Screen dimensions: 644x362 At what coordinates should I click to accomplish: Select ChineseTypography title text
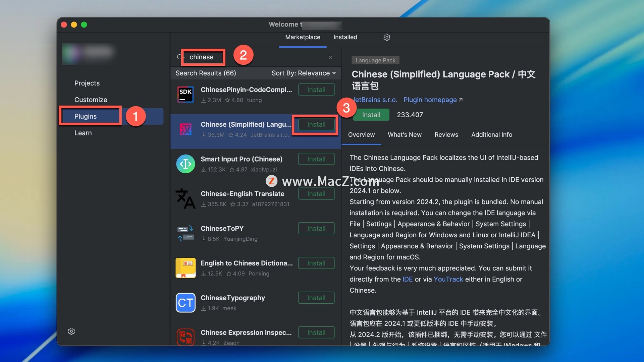(232, 298)
